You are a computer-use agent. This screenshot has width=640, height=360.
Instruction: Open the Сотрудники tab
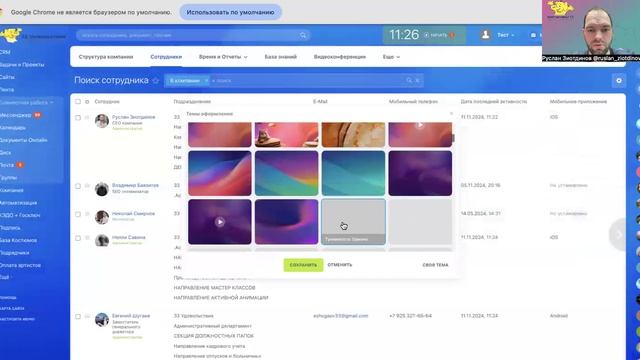coord(166,57)
